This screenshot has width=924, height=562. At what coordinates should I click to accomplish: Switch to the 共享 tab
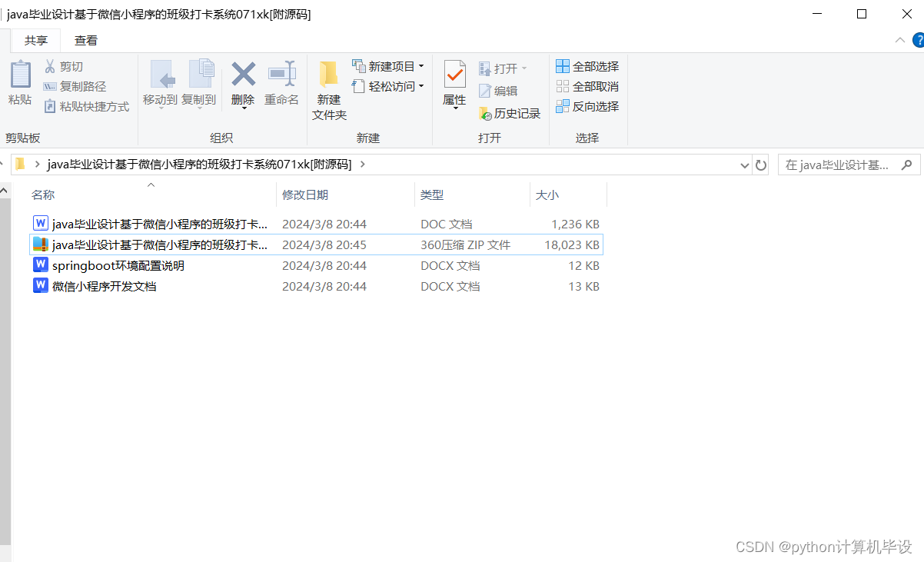point(36,41)
